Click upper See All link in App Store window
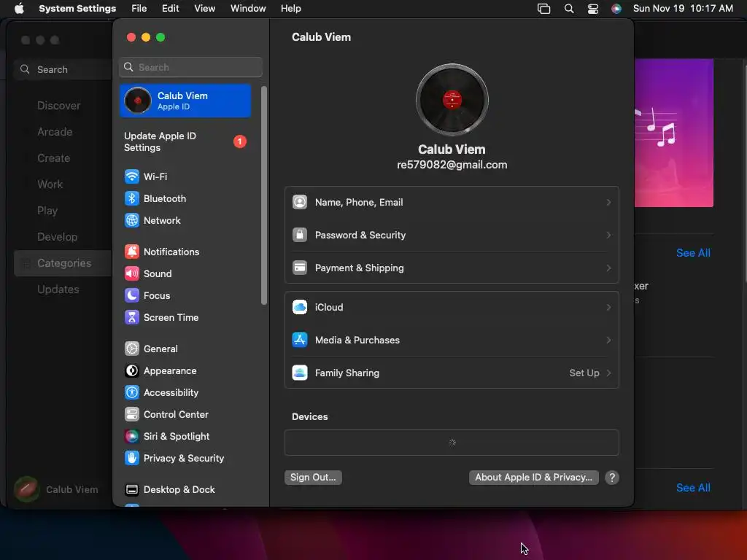The image size is (747, 560). pos(693,253)
